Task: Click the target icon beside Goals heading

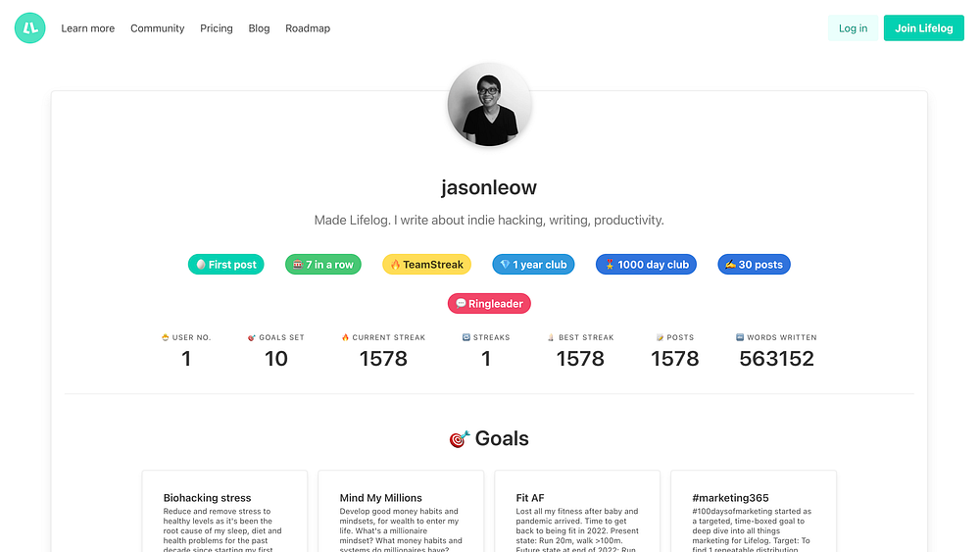Action: point(460,439)
